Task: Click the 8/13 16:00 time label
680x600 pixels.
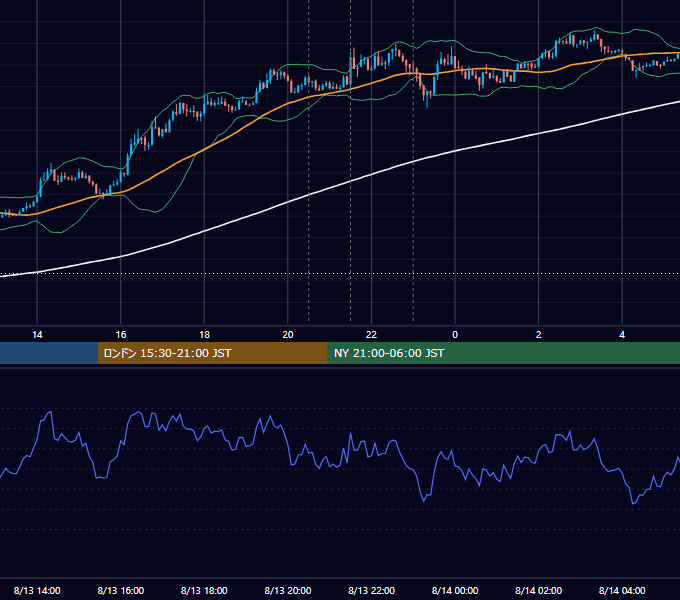Action: pos(121,590)
